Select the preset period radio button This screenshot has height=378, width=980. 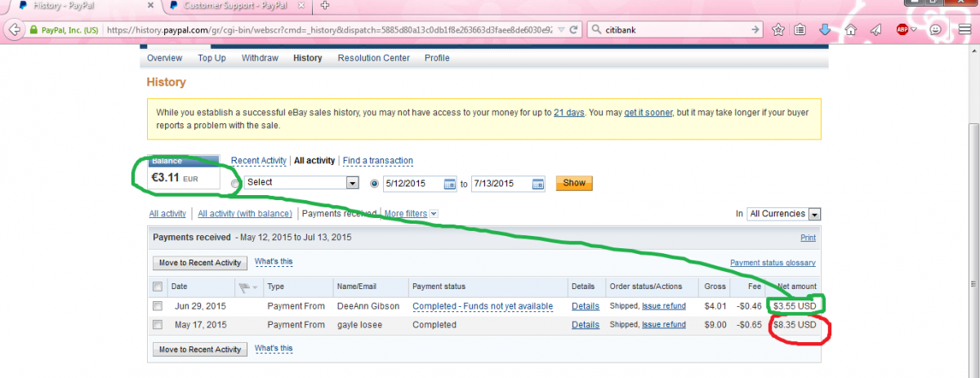click(236, 184)
